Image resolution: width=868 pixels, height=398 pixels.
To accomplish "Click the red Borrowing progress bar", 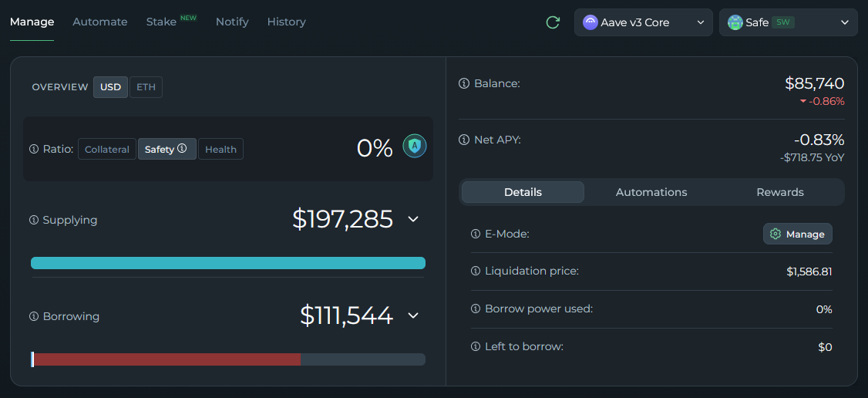I will coord(167,359).
